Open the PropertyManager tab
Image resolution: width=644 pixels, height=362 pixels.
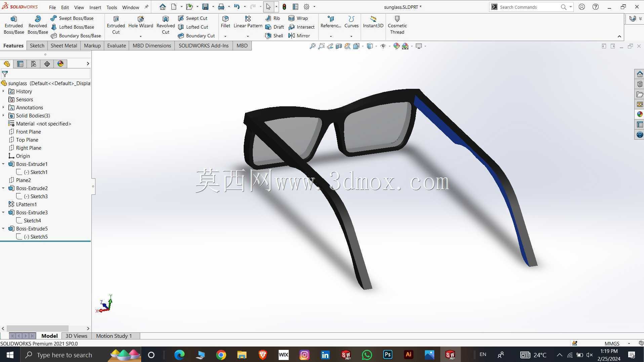point(20,64)
